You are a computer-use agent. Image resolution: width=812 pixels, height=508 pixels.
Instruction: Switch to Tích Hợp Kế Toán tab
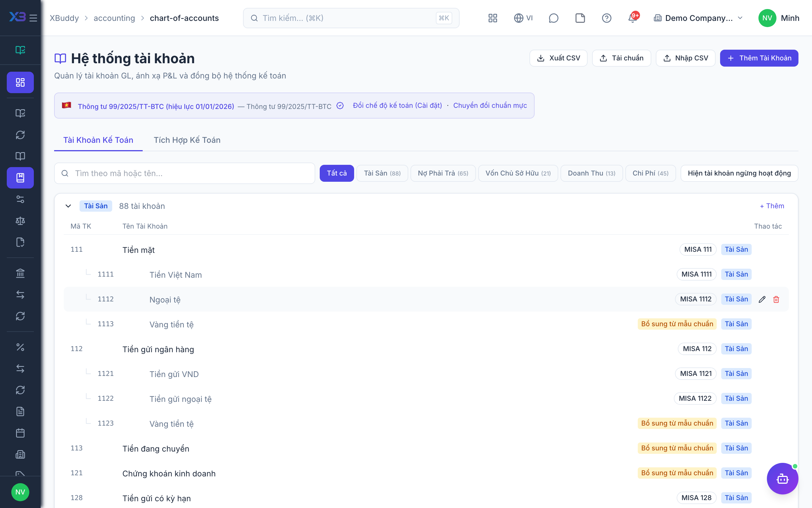point(187,140)
